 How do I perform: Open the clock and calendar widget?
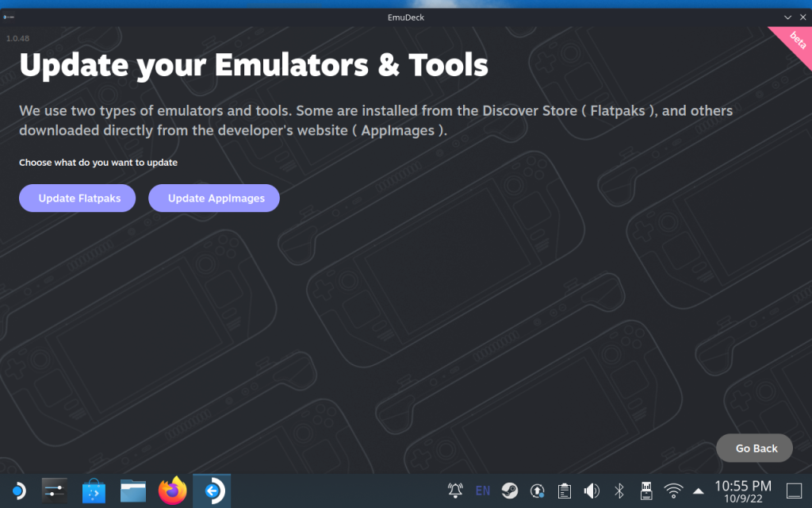[x=742, y=491]
